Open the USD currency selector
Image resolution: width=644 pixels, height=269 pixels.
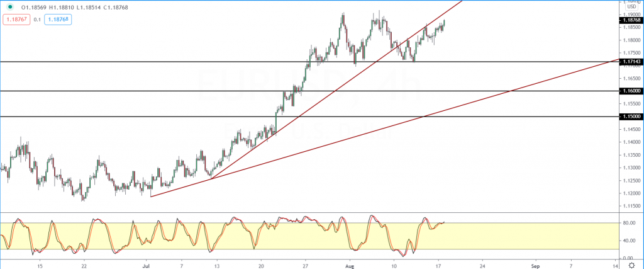[x=631, y=6]
